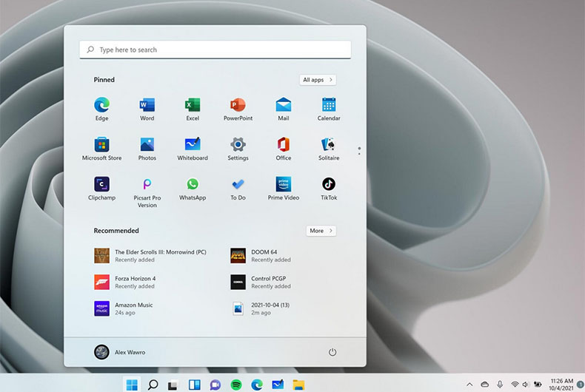Screen dimensions: 585x392
Task: Click the Type here to search field
Action: (x=215, y=50)
